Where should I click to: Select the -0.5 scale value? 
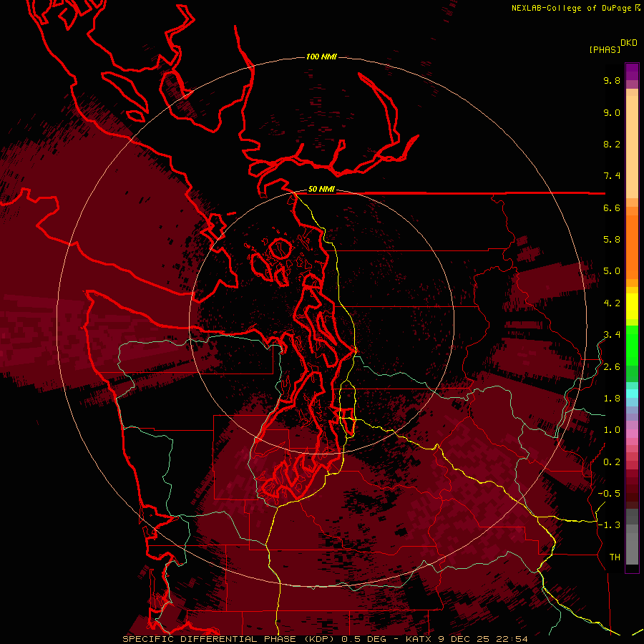[609, 494]
